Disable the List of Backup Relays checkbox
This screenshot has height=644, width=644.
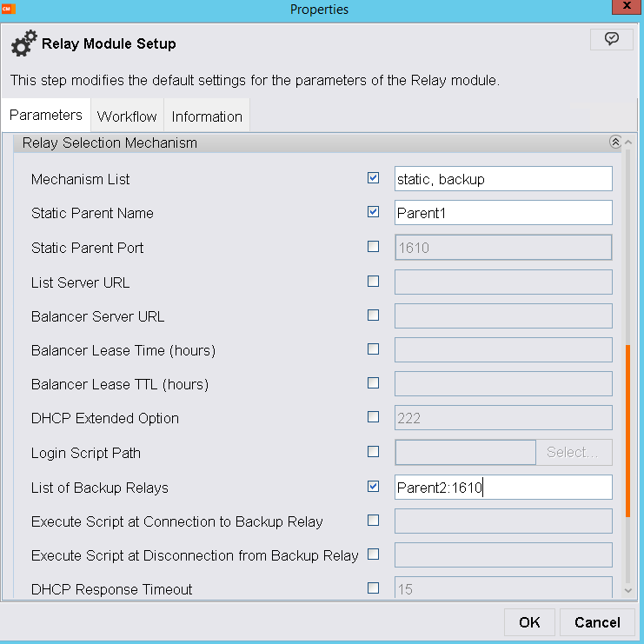(x=374, y=487)
